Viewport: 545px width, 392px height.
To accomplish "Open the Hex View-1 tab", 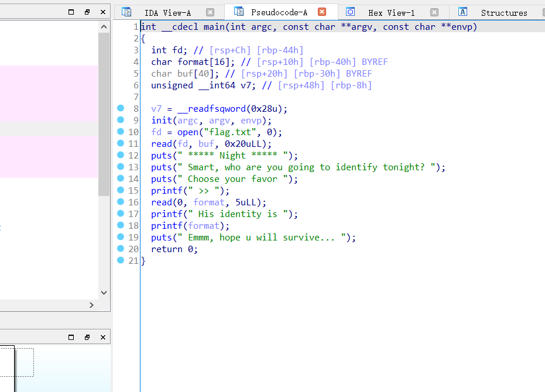I will [x=392, y=13].
